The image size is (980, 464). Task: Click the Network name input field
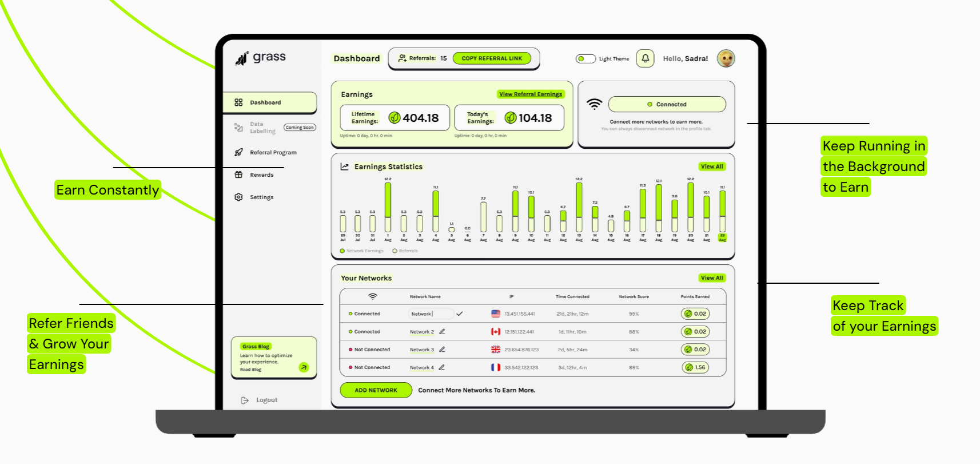(431, 314)
